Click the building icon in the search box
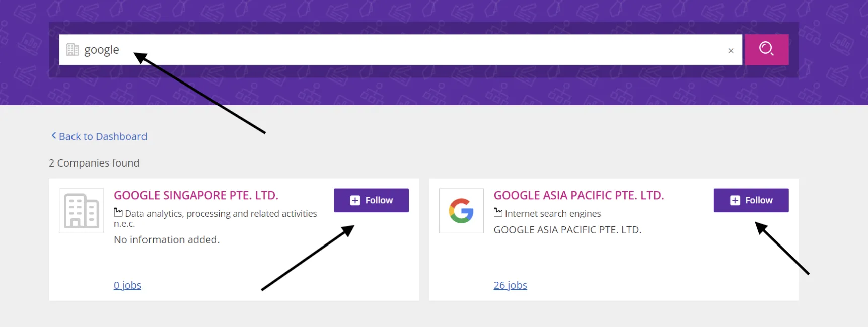 [x=73, y=50]
